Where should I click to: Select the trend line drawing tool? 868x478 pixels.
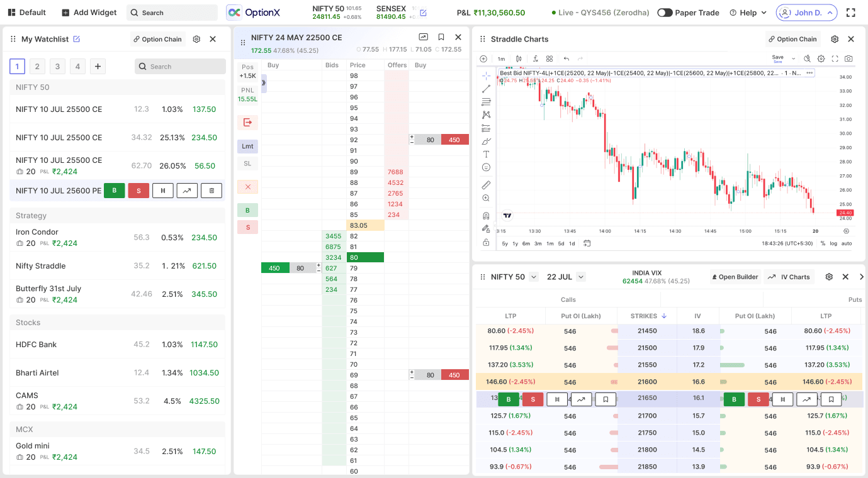click(x=486, y=89)
